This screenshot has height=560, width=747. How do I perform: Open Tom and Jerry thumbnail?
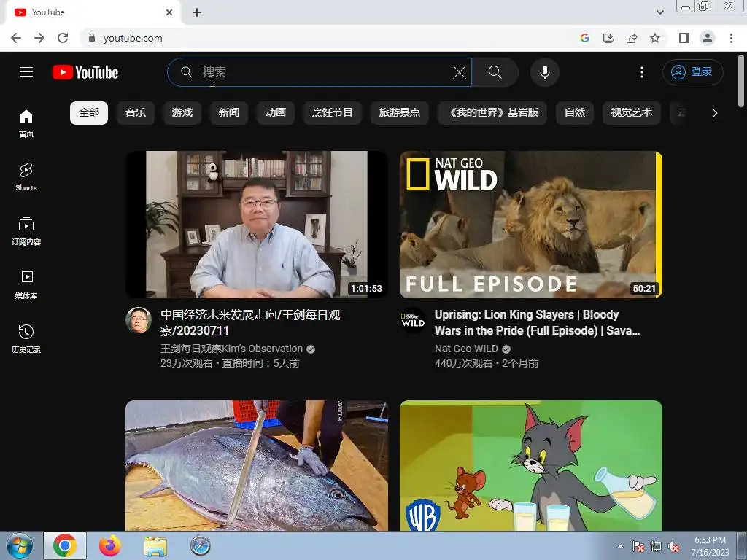(531, 465)
